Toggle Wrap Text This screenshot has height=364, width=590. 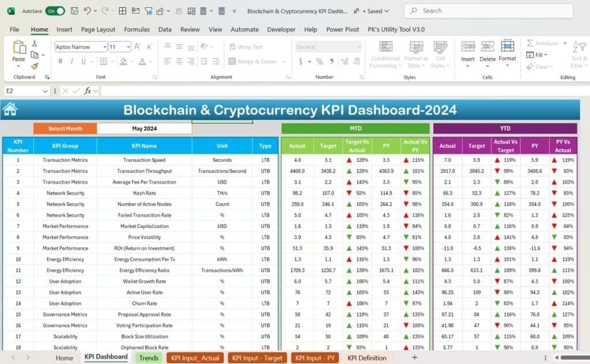coord(246,47)
